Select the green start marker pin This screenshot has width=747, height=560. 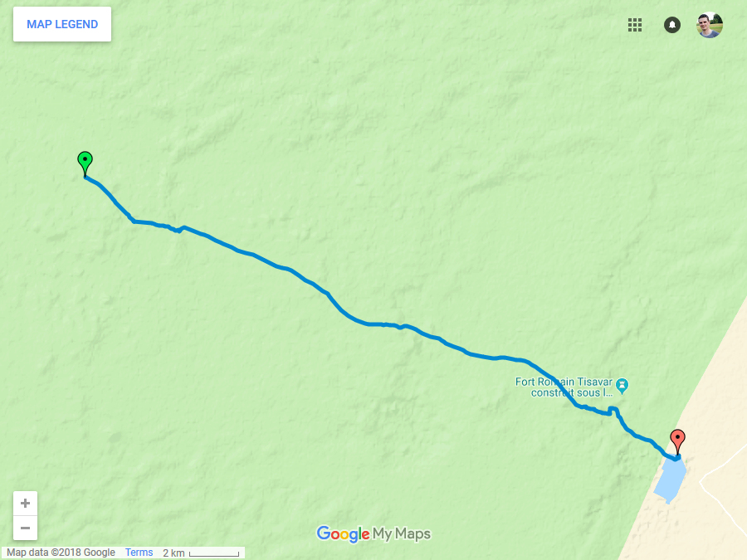coord(85,163)
